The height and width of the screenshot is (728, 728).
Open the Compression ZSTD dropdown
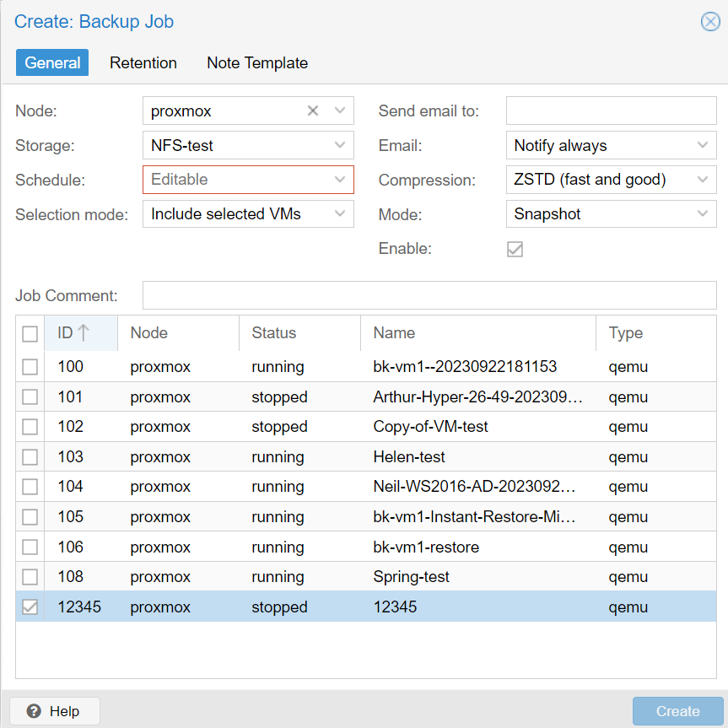coord(703,180)
